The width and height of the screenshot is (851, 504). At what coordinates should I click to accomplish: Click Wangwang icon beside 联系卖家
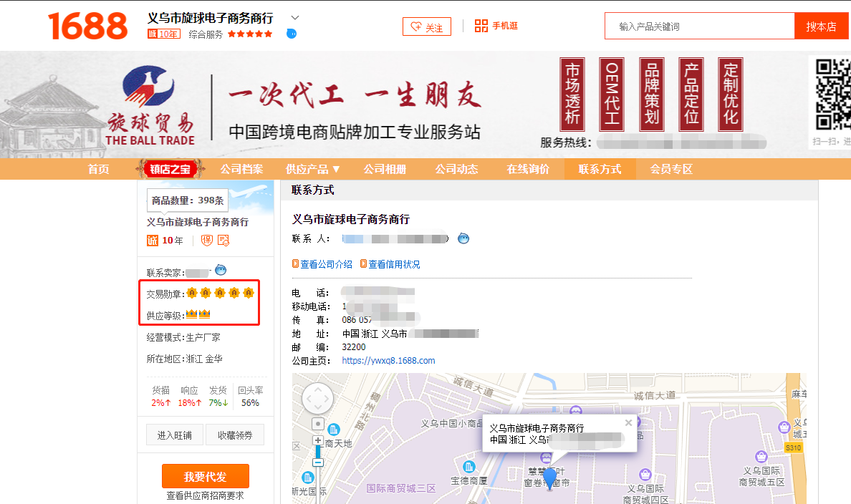(221, 270)
